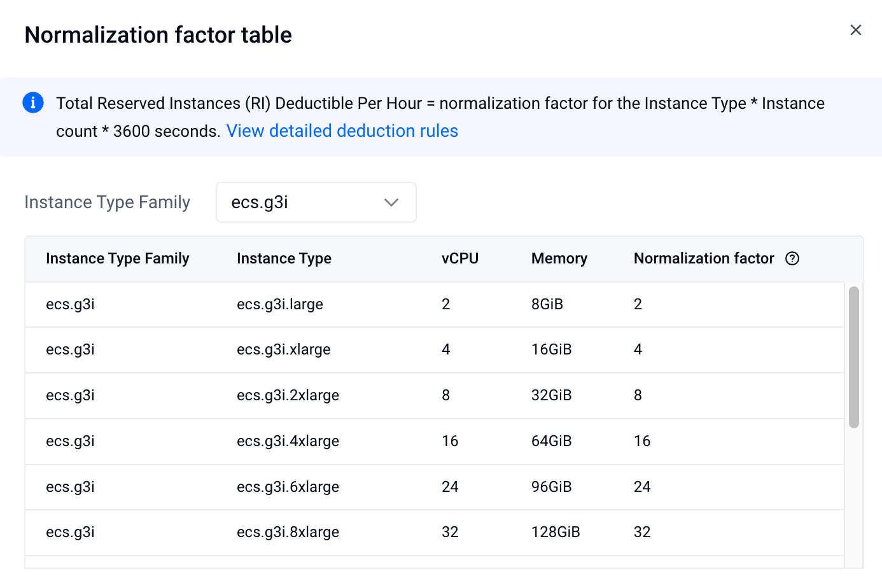The height and width of the screenshot is (588, 882).
Task: Click the 16GiB memory value
Action: click(552, 349)
